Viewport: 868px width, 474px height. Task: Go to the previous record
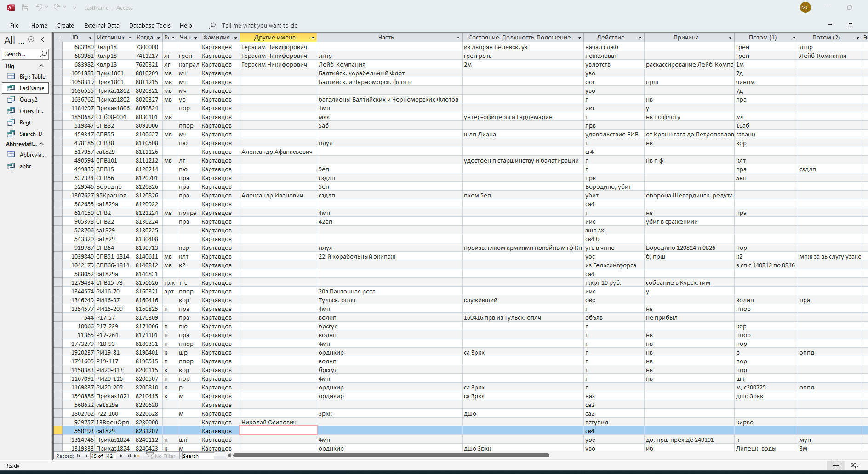tap(86, 456)
